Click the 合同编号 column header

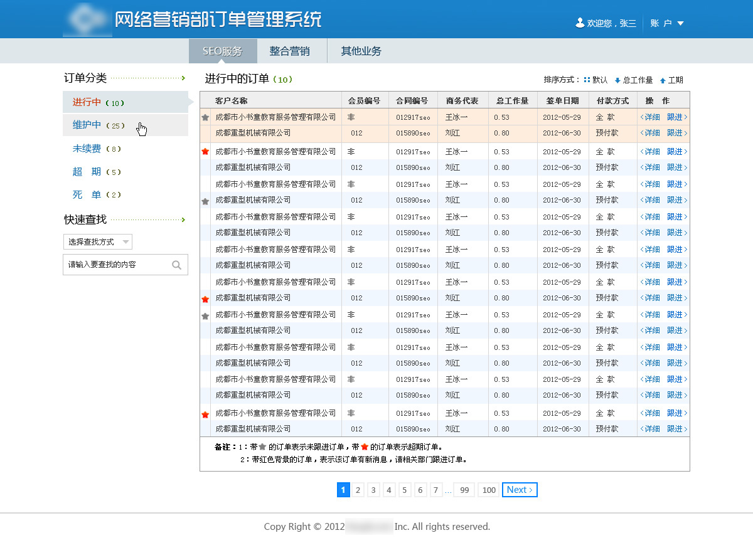(412, 100)
